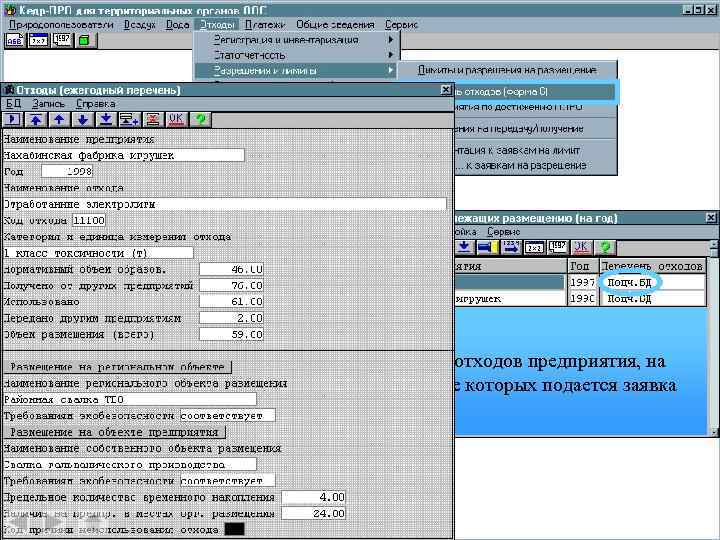
Task: Click the Год column header in placement table
Action: click(583, 266)
